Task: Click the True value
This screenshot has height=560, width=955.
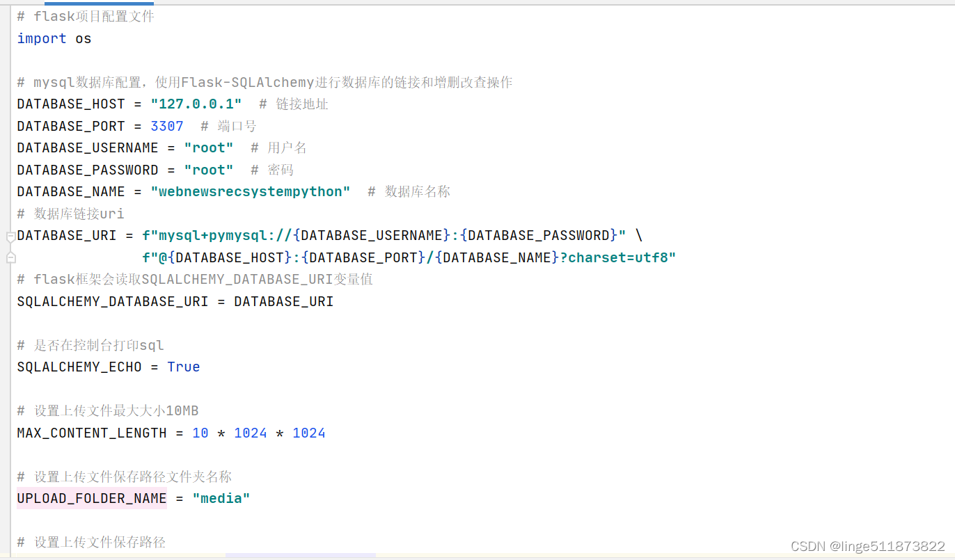Action: tap(184, 367)
